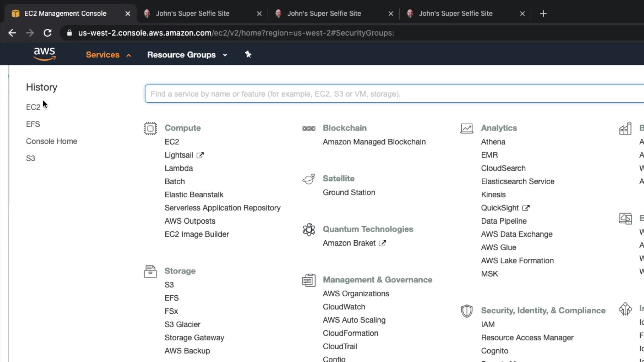Click the Security shield category icon
The height and width of the screenshot is (362, 644).
(467, 311)
